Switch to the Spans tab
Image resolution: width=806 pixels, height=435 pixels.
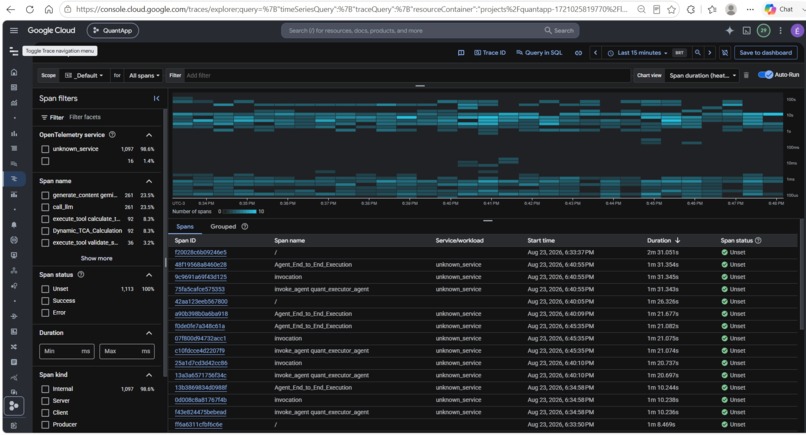[185, 227]
